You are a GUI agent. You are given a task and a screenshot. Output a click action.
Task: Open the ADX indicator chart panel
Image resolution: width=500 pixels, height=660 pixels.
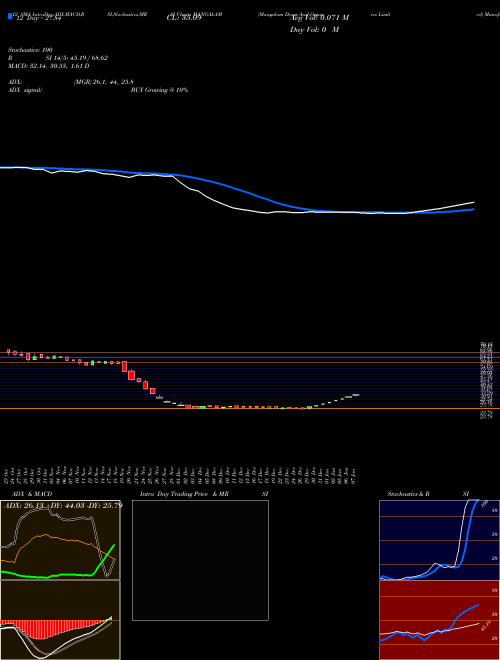pos(60,540)
